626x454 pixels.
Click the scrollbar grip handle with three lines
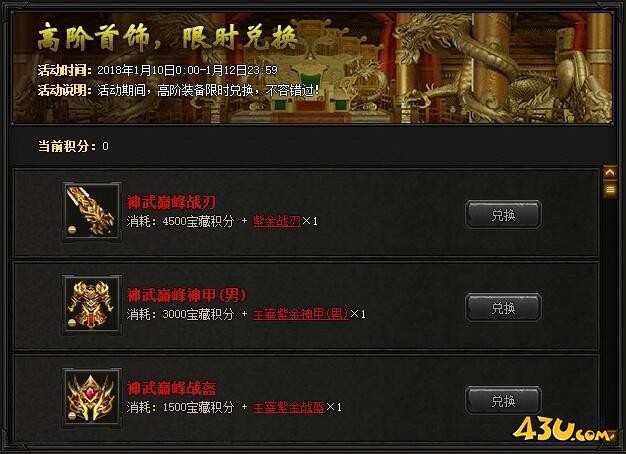pos(610,189)
